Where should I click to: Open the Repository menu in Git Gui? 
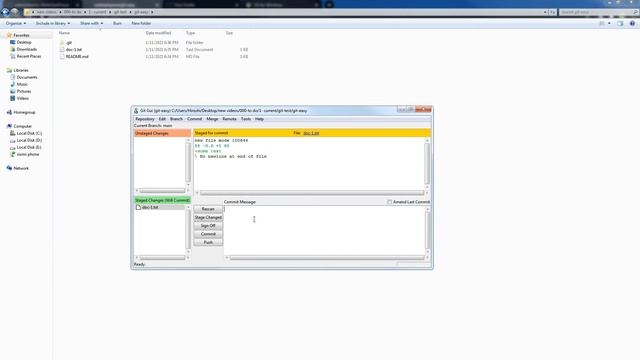click(144, 119)
